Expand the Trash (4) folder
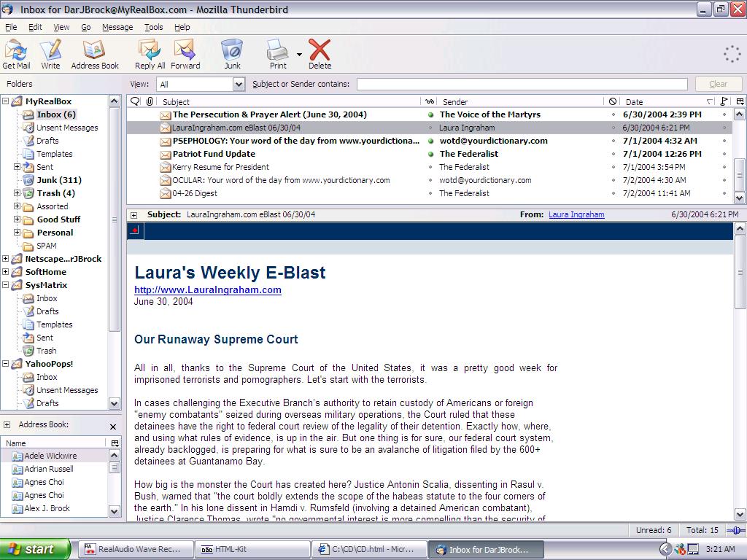 pyautogui.click(x=18, y=192)
